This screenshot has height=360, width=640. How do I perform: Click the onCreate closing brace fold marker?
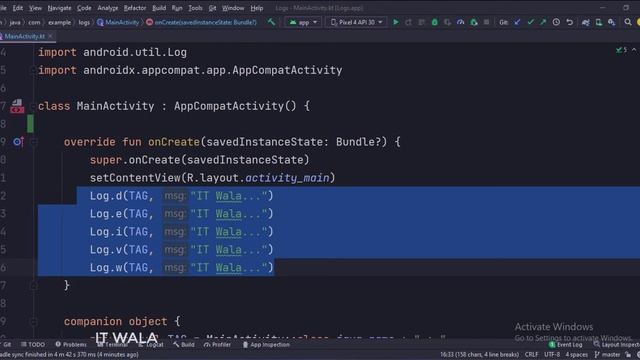point(34,286)
